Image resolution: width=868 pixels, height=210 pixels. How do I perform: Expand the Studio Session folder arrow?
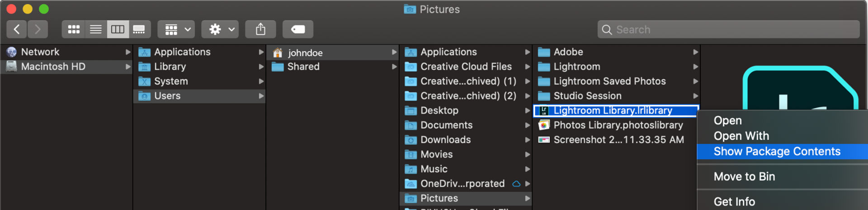click(696, 96)
